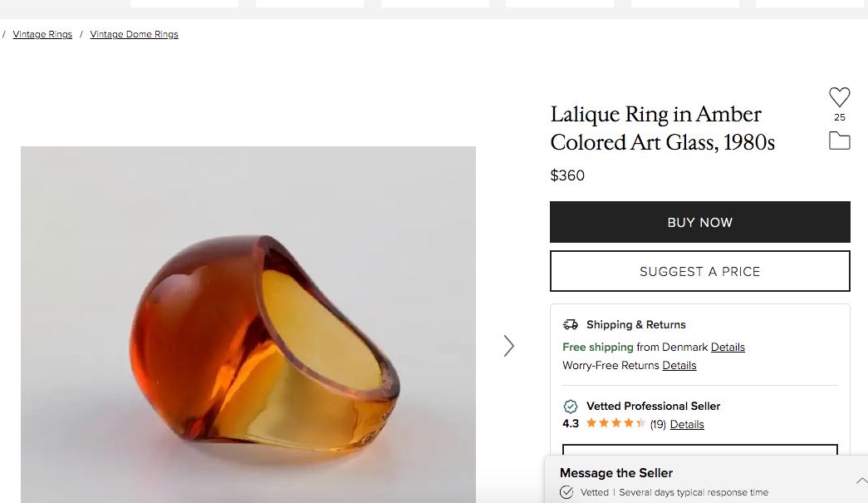Open shipping Details link
868x503 pixels.
728,347
